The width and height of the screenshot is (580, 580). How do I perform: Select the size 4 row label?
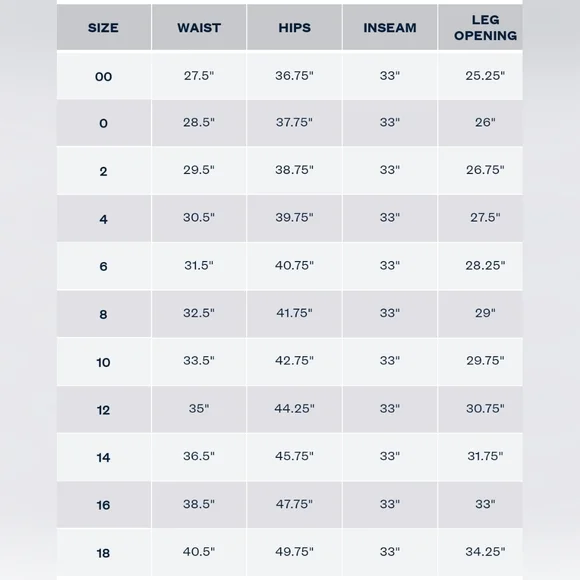click(x=103, y=219)
